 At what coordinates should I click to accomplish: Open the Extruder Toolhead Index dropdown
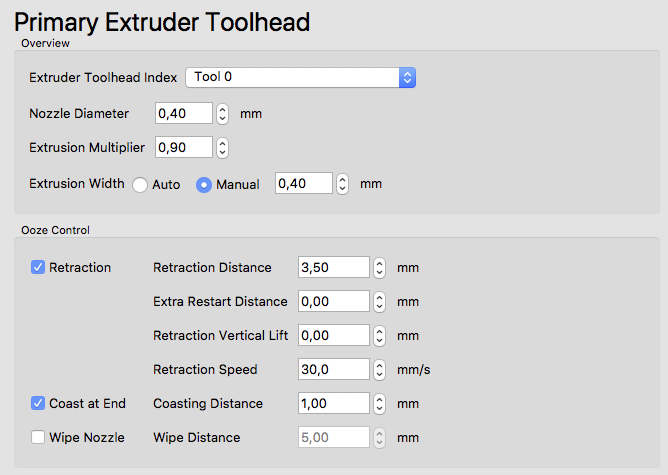point(300,77)
